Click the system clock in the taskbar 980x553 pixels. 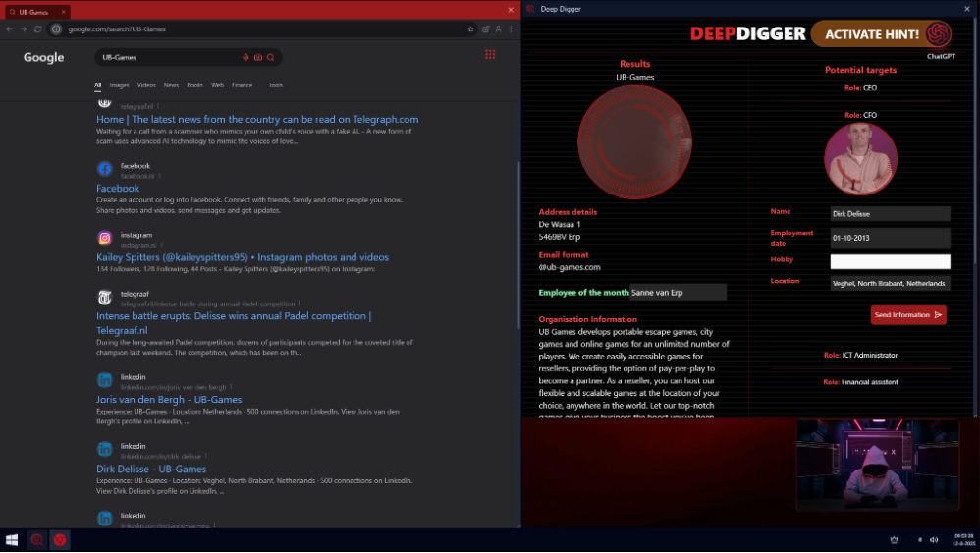(x=963, y=540)
